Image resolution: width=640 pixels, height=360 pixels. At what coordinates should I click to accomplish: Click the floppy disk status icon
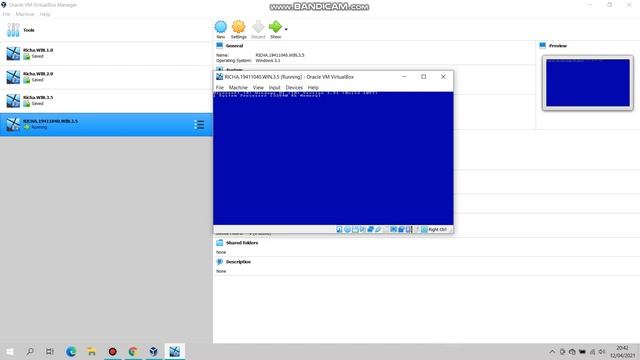355,229
